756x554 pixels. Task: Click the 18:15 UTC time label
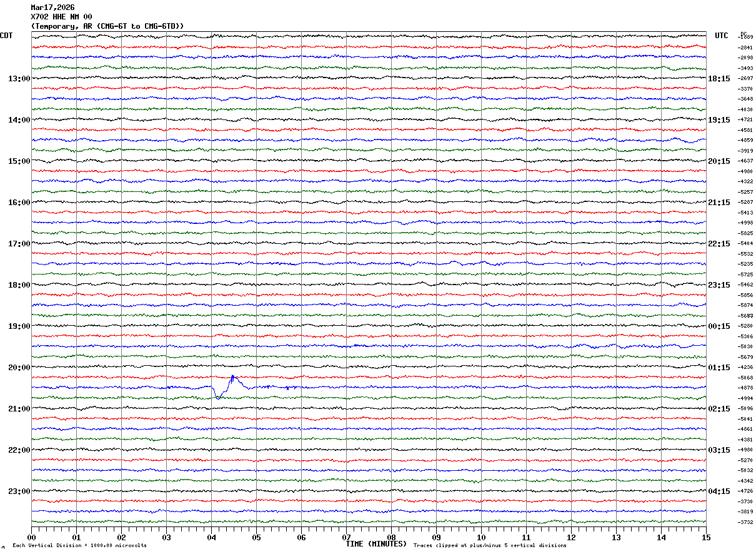[719, 79]
